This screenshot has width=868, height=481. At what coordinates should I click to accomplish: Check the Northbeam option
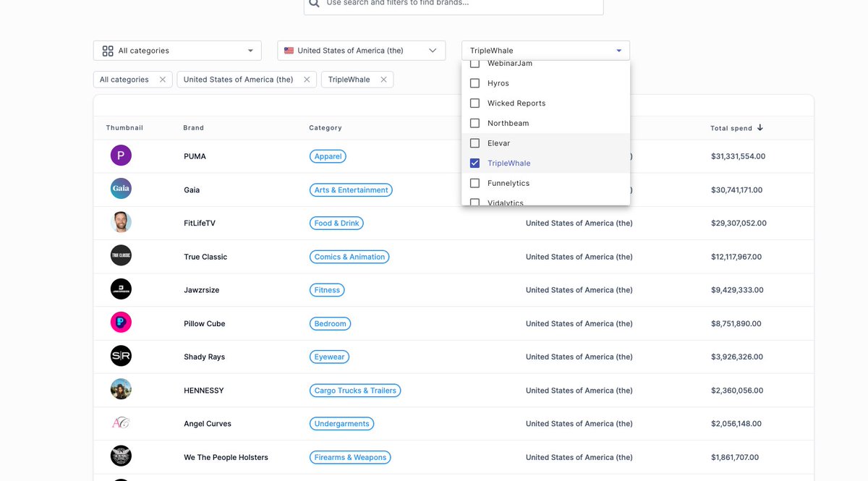click(475, 123)
